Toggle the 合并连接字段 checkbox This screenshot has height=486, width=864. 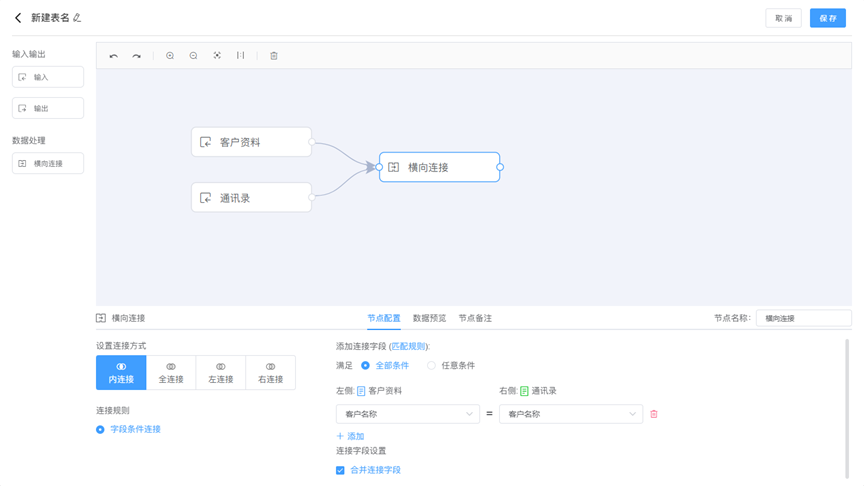pos(341,470)
